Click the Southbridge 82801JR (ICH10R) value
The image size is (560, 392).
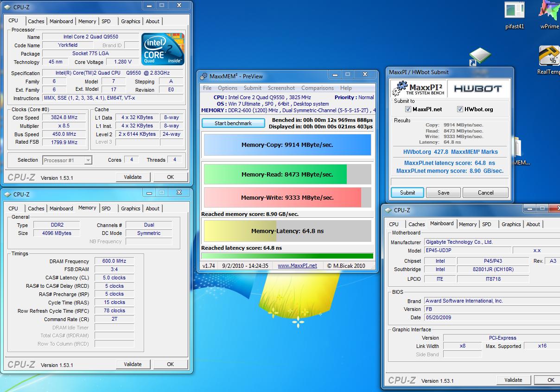493,270
